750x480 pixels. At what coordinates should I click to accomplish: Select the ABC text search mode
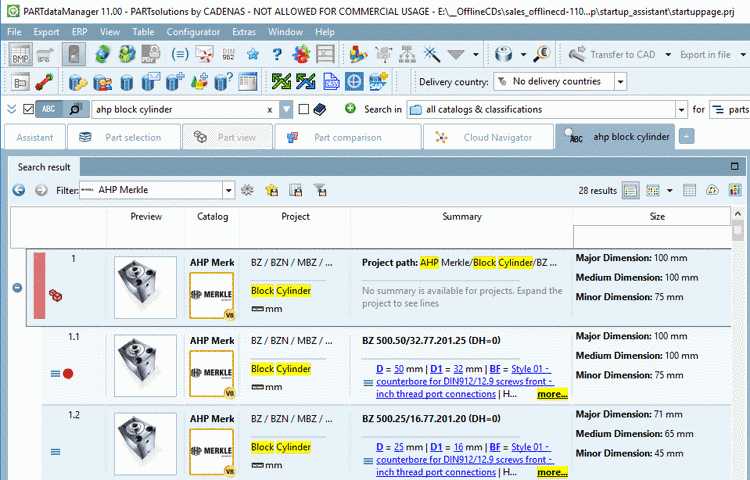49,109
